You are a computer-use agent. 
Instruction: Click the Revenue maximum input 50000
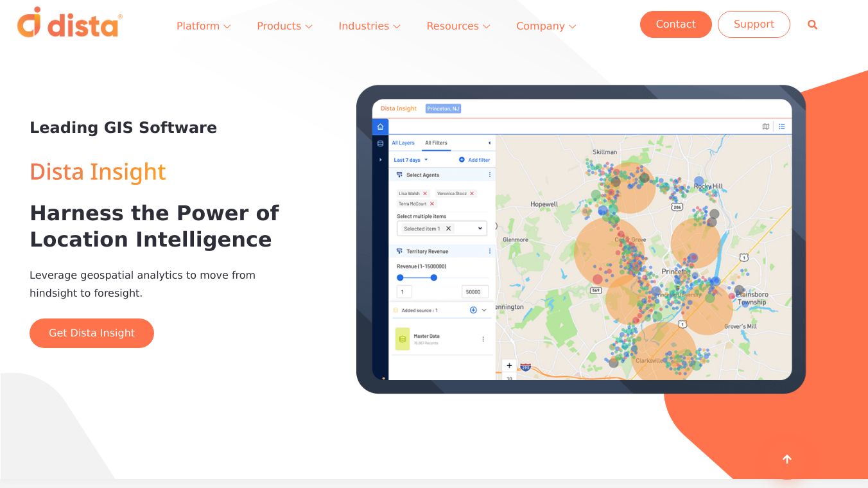475,292
